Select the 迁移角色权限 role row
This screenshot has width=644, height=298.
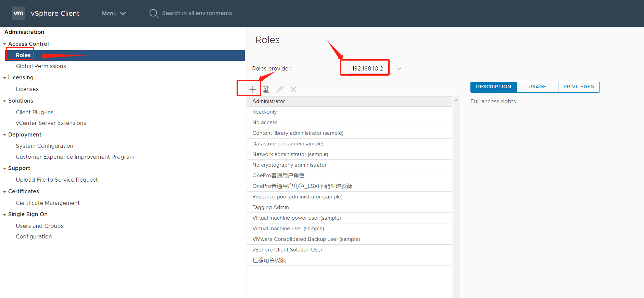pos(350,260)
